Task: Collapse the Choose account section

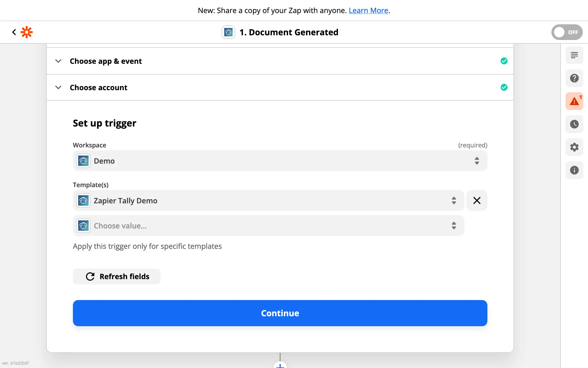Action: pyautogui.click(x=58, y=87)
